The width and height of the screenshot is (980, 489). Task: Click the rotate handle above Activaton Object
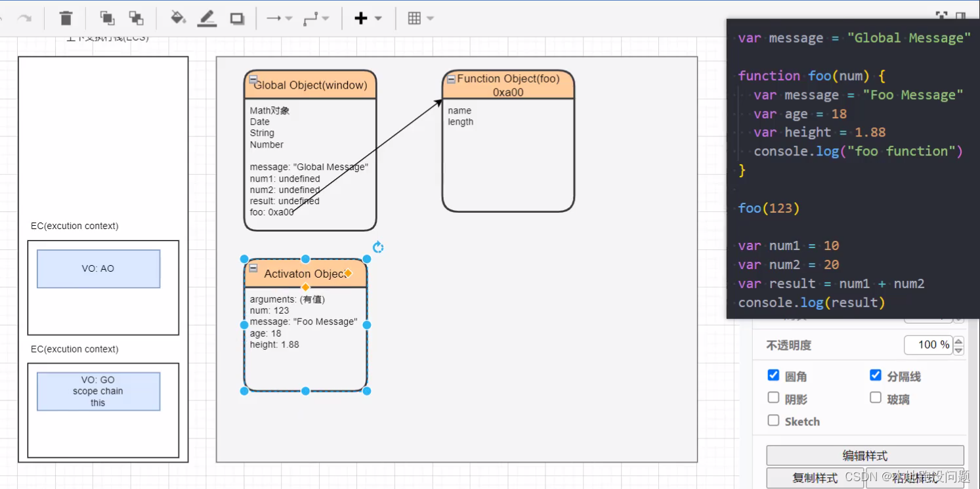point(378,247)
